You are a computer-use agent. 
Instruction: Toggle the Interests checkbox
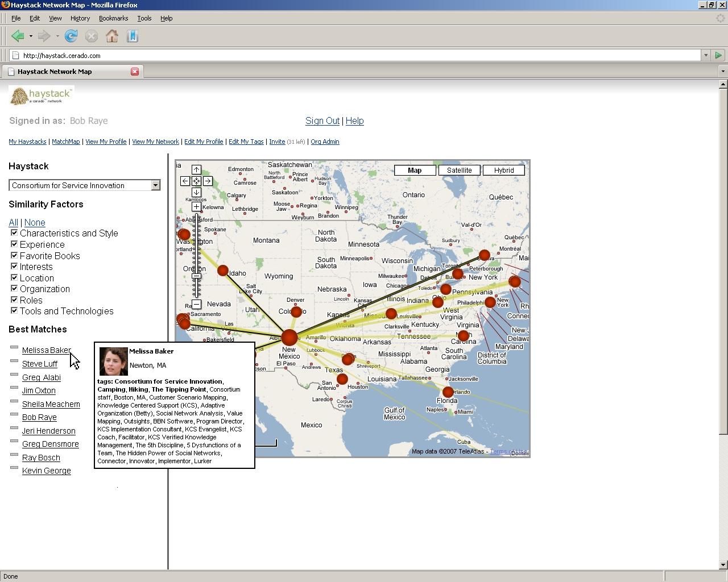point(14,266)
